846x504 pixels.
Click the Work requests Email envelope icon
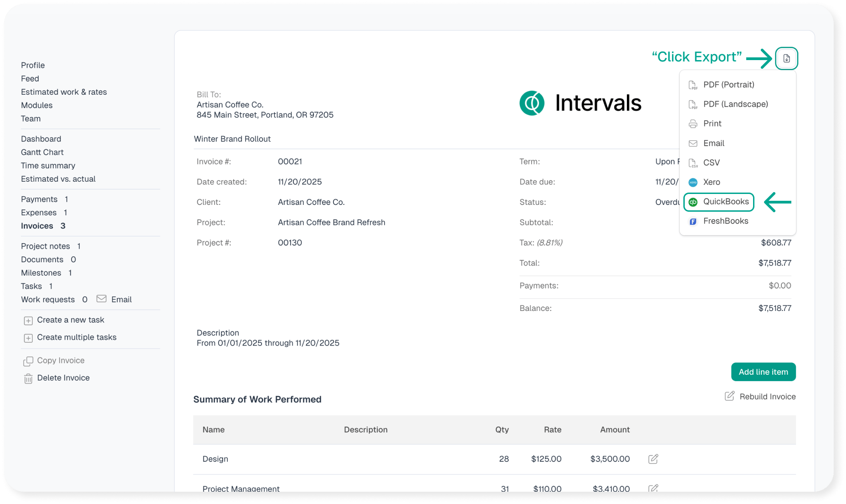[102, 299]
